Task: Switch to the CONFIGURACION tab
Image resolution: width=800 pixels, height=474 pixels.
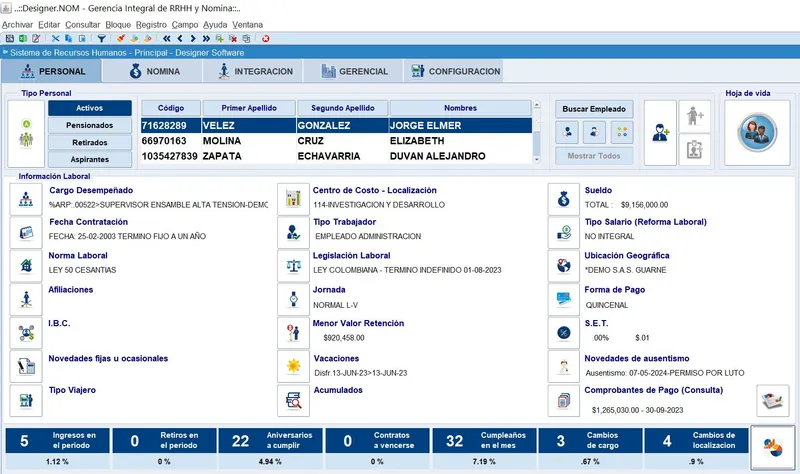Action: coord(454,71)
